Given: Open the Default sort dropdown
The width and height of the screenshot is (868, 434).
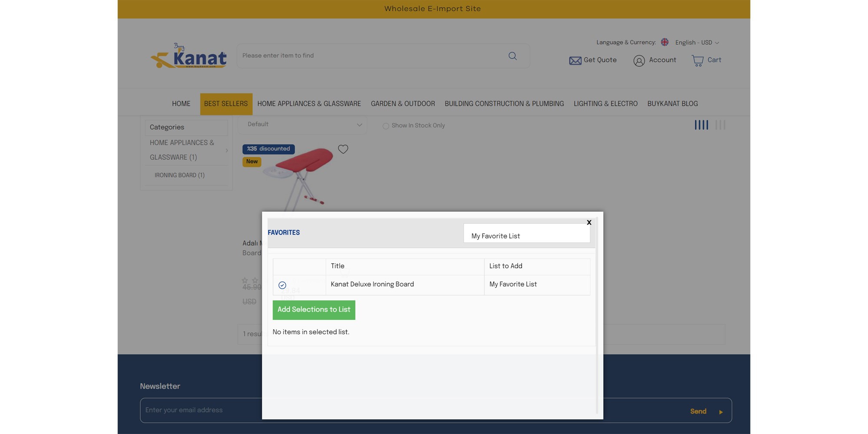Looking at the screenshot, I should coord(302,125).
